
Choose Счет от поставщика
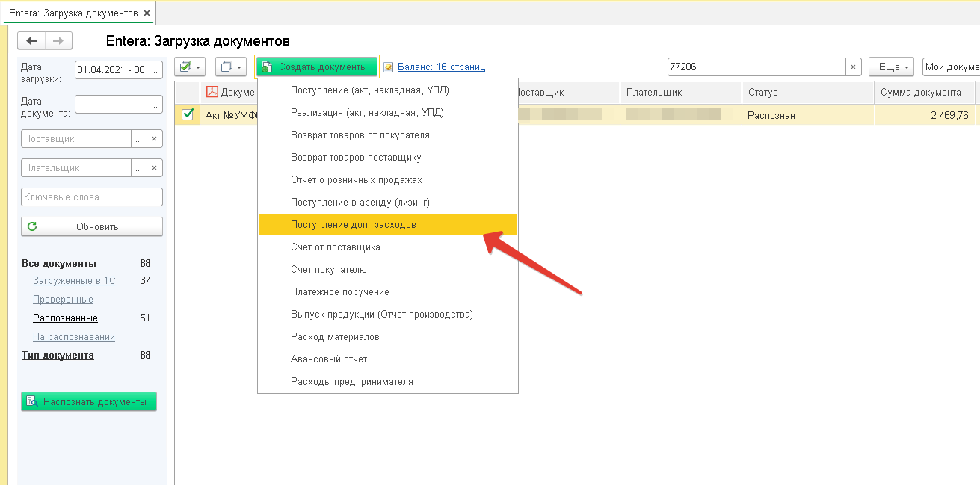point(388,247)
